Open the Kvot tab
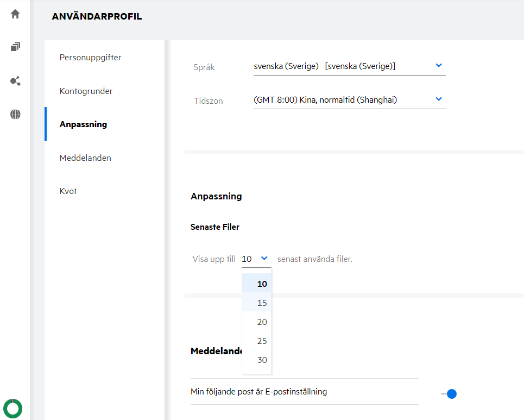The width and height of the screenshot is (524, 420). click(68, 191)
